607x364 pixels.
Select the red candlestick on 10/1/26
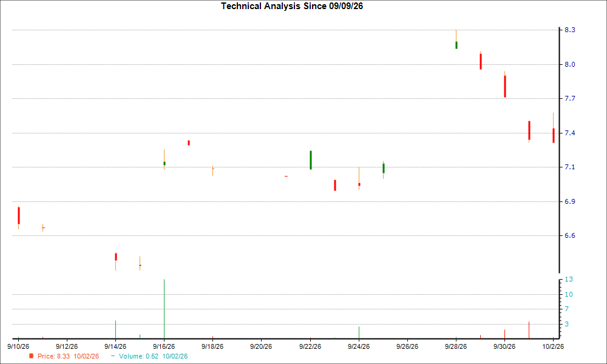[x=529, y=130]
